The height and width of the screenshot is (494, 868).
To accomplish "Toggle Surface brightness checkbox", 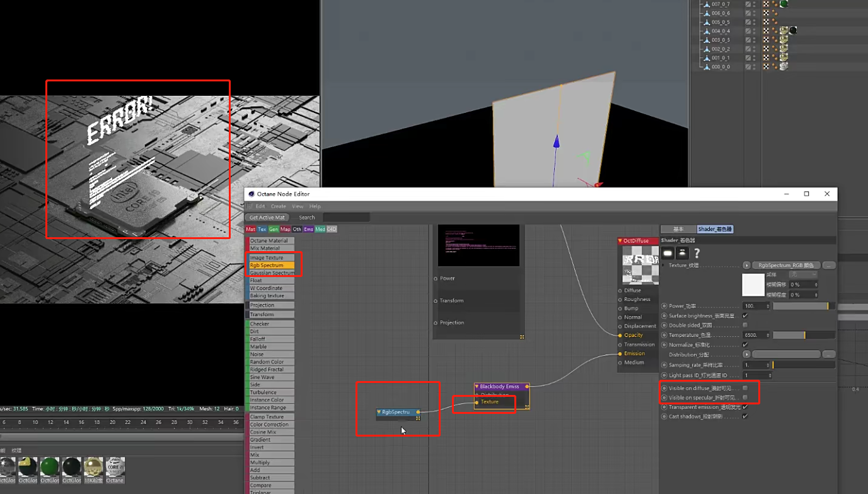I will pos(745,315).
